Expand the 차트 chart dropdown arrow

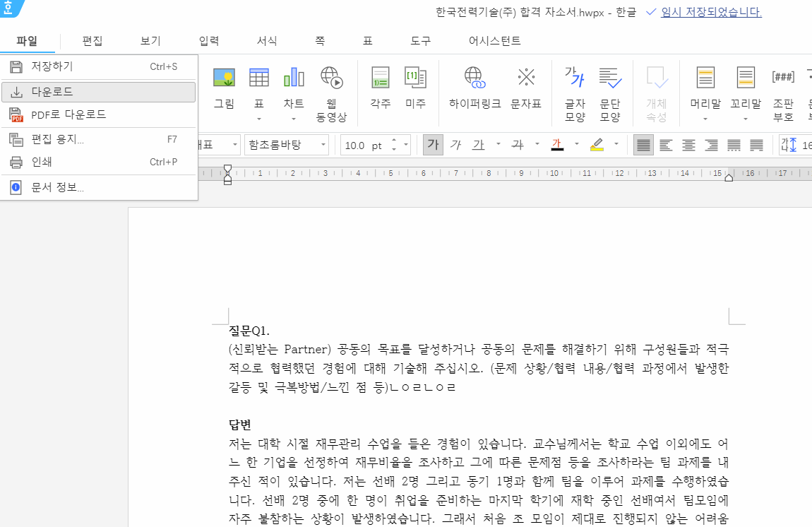point(294,119)
